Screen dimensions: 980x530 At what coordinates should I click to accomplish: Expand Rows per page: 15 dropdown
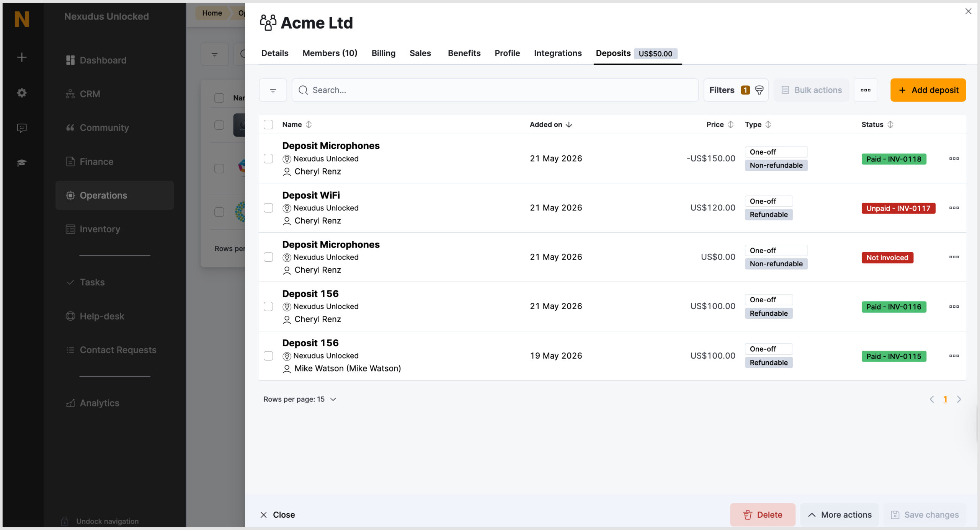[300, 399]
